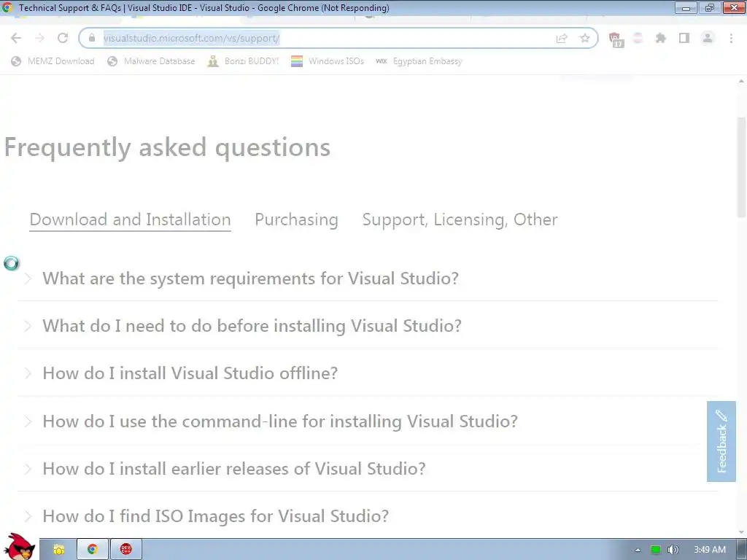Open the Extensions puzzle piece menu
This screenshot has width=747, height=560.
[660, 38]
